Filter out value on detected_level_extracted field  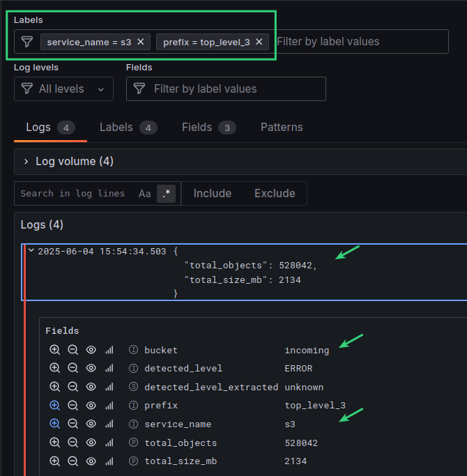pyautogui.click(x=73, y=387)
